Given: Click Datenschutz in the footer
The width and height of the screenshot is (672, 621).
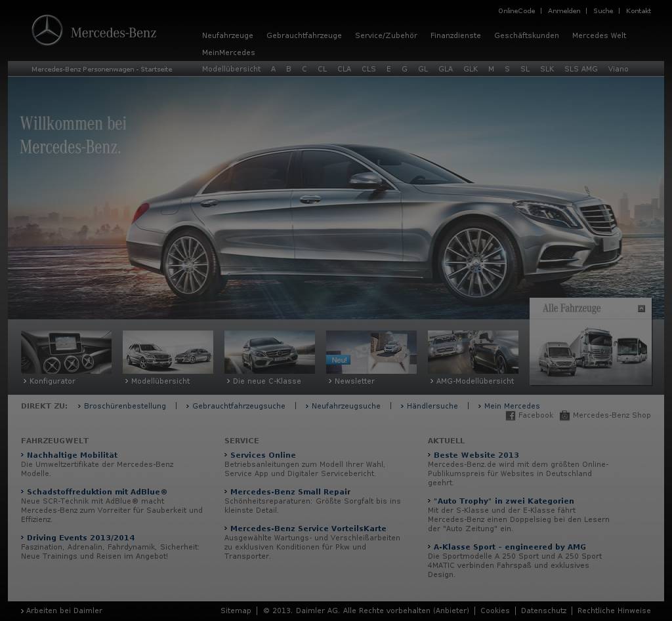Looking at the screenshot, I should pyautogui.click(x=543, y=611).
